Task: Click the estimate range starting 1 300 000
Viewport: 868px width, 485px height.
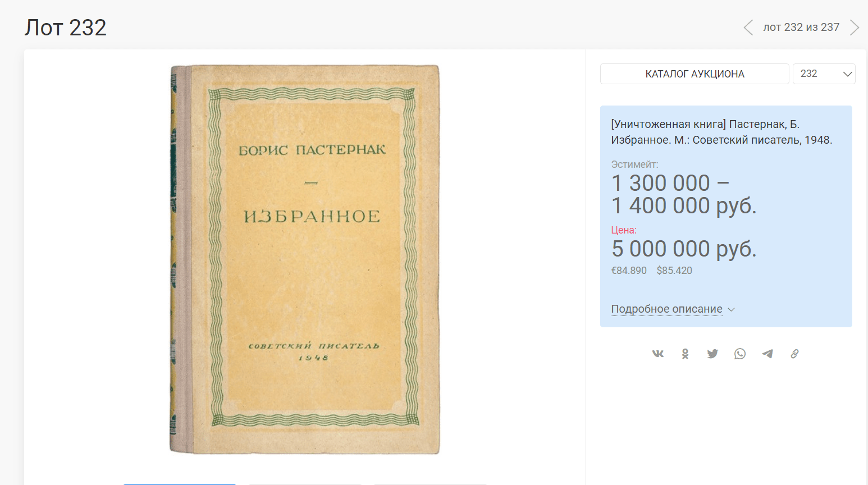Action: 683,194
